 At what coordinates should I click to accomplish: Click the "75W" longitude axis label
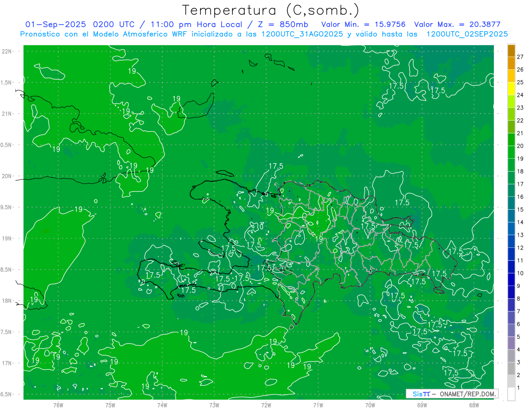pyautogui.click(x=110, y=405)
